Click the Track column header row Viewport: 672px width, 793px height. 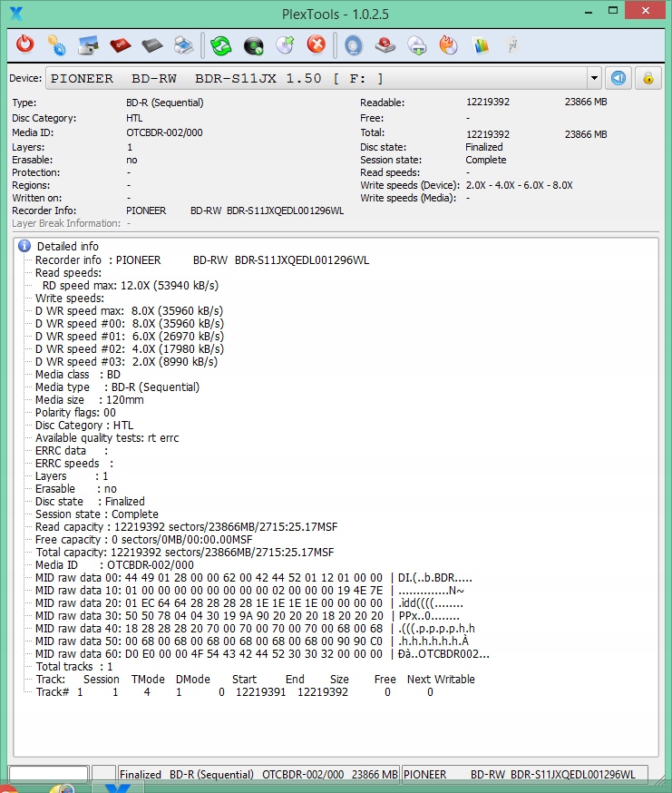coord(256,680)
